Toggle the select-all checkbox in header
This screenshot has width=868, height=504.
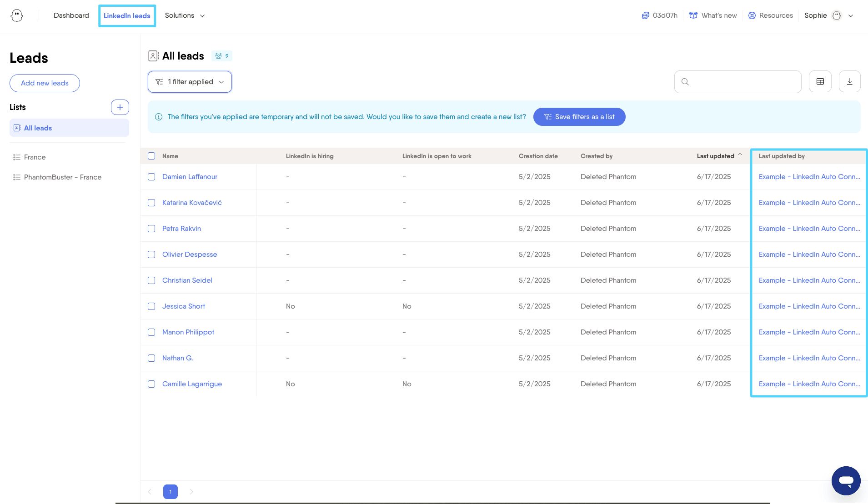(x=151, y=156)
